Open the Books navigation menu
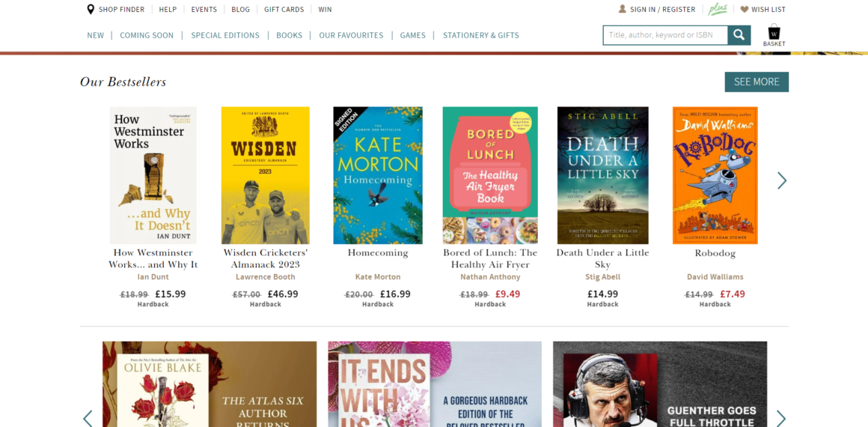 click(289, 35)
